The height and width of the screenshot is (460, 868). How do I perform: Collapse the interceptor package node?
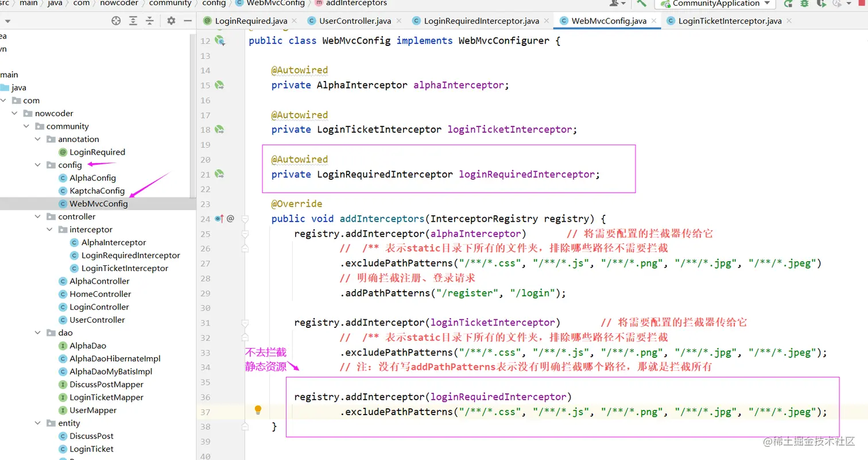[49, 230]
